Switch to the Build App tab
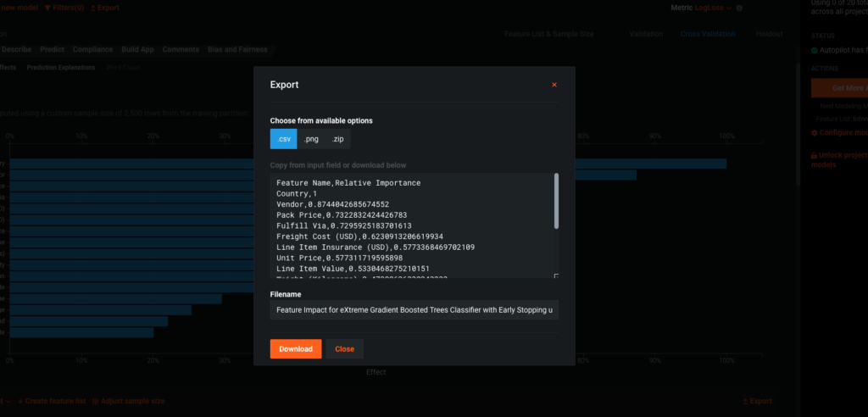The height and width of the screenshot is (417, 868). (x=137, y=49)
